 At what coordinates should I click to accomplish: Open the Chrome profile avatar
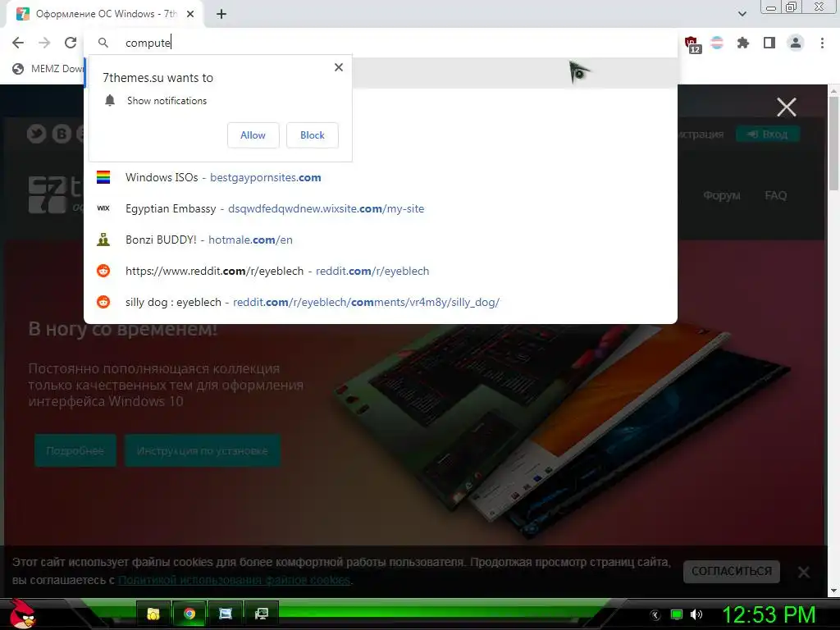click(796, 43)
